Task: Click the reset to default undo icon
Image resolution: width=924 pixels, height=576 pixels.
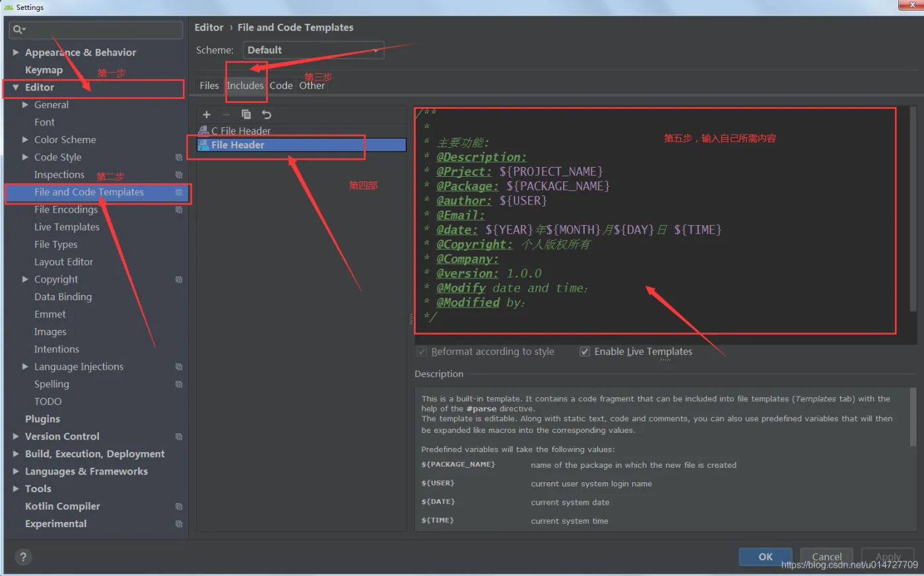Action: point(267,114)
